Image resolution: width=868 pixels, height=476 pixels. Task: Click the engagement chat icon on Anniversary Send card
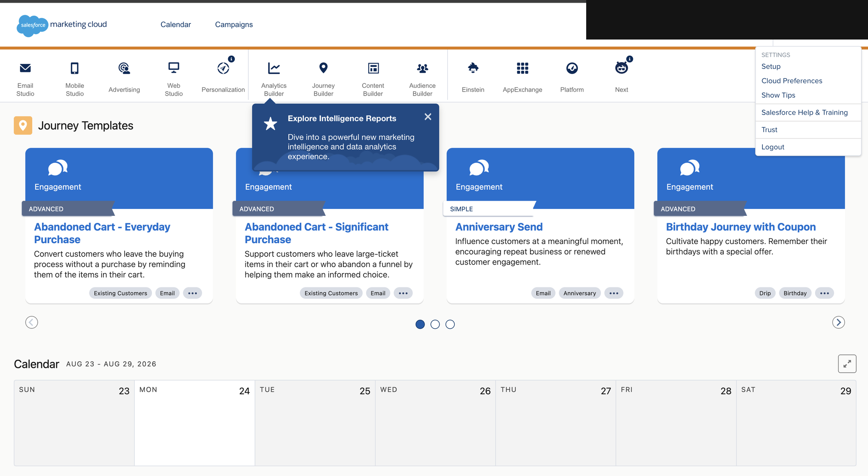479,168
